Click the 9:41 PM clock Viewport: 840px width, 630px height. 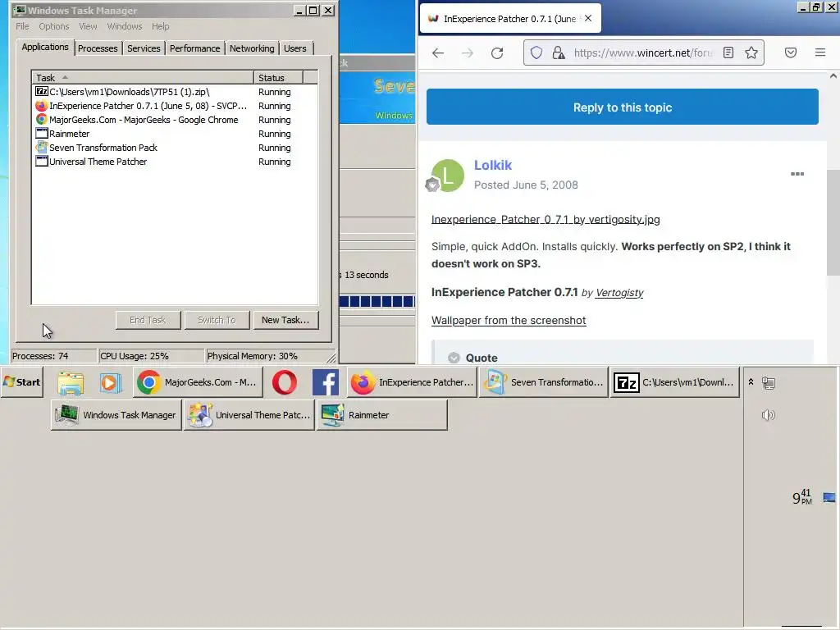pos(802,497)
